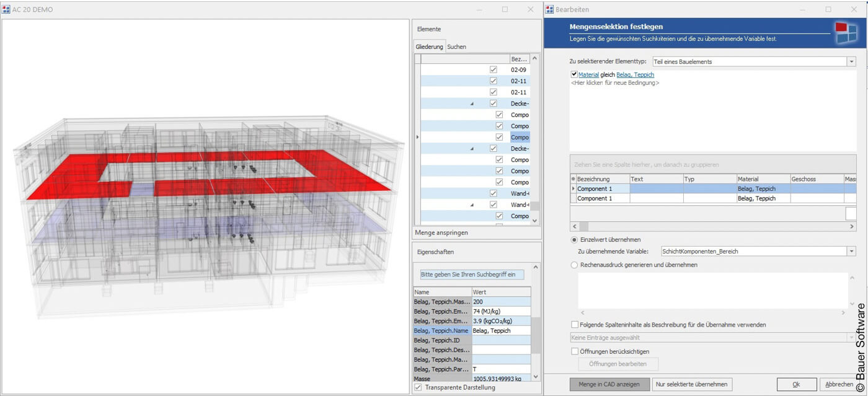Check 'Folgende Spalteninhalte als Beschreibung für die Übernahme verwenden'
Screen dimensions: 868x396
coord(573,324)
